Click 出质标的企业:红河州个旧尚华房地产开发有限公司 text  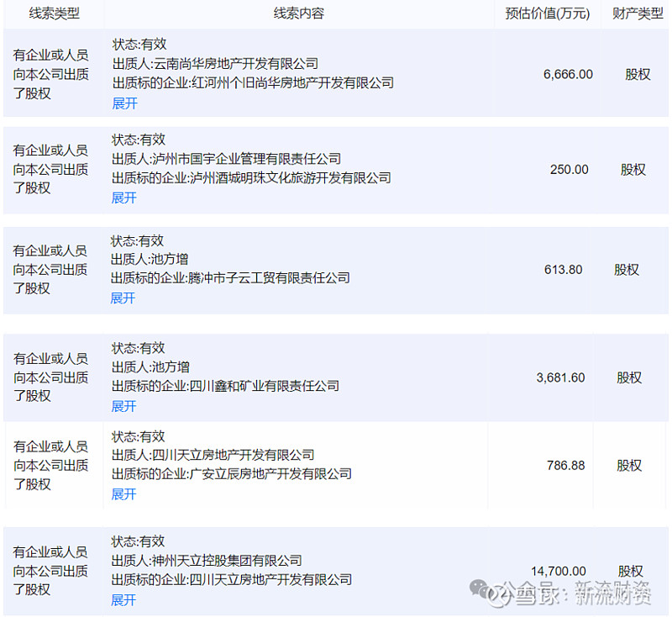pyautogui.click(x=253, y=82)
